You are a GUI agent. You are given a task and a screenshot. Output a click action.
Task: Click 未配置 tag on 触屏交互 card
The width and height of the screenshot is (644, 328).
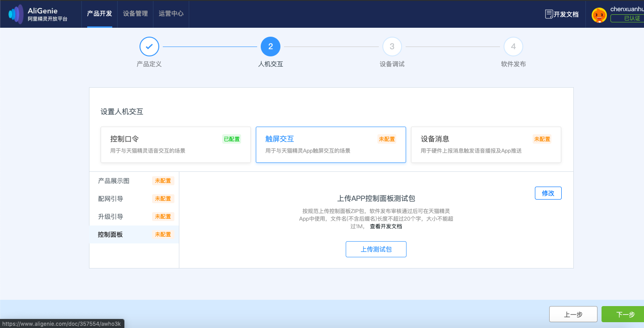[387, 139]
